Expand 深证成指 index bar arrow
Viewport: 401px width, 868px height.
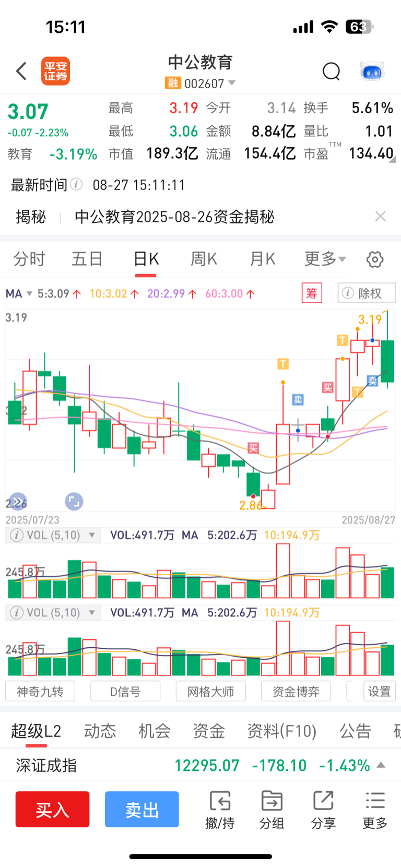pyautogui.click(x=381, y=765)
